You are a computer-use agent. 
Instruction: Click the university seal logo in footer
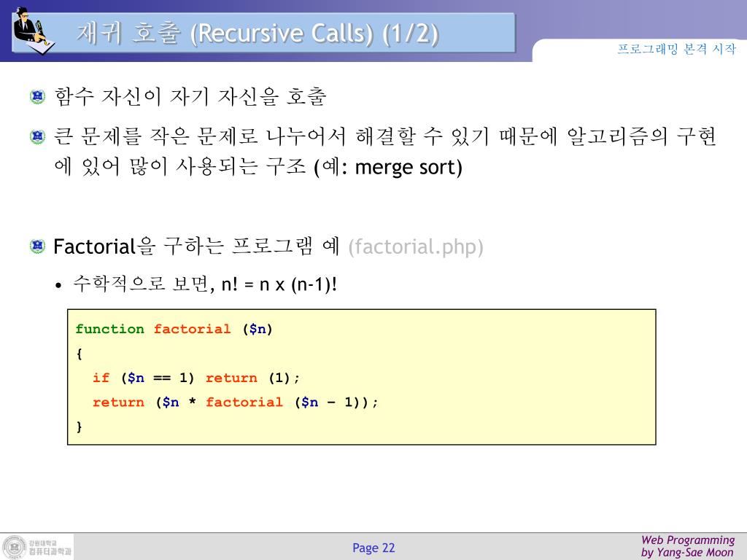point(14,547)
